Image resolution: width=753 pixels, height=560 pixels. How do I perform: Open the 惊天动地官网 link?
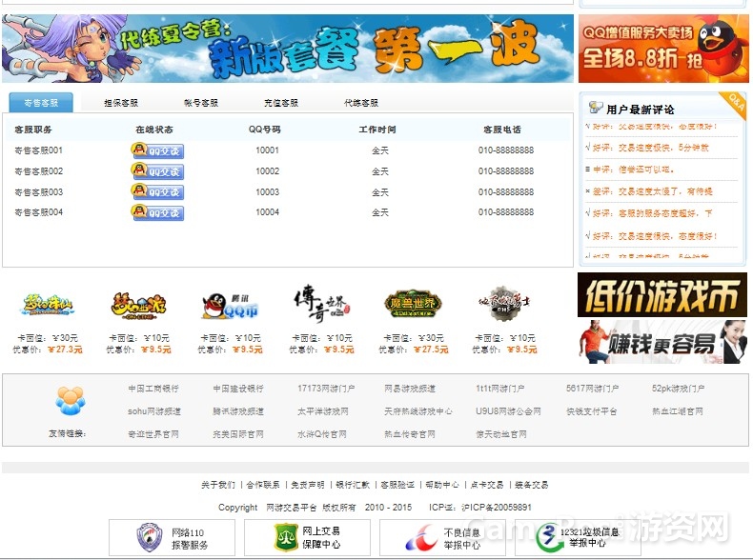500,433
